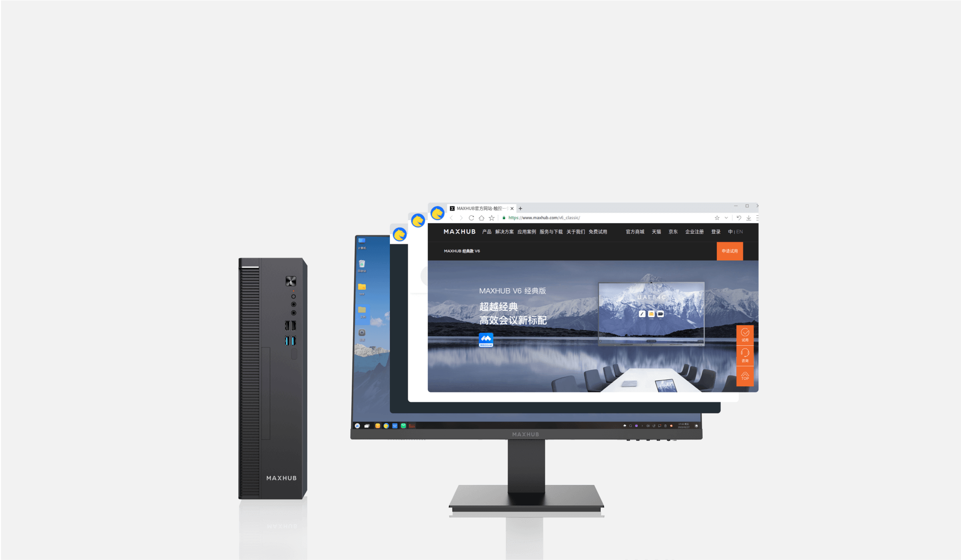Click the new tab plus icon
This screenshot has height=560, width=961.
coord(521,207)
